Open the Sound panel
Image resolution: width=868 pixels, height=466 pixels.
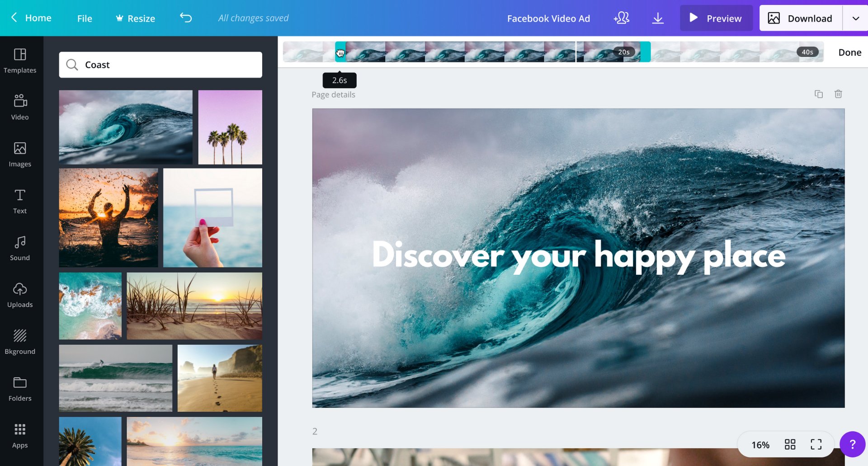click(x=20, y=248)
